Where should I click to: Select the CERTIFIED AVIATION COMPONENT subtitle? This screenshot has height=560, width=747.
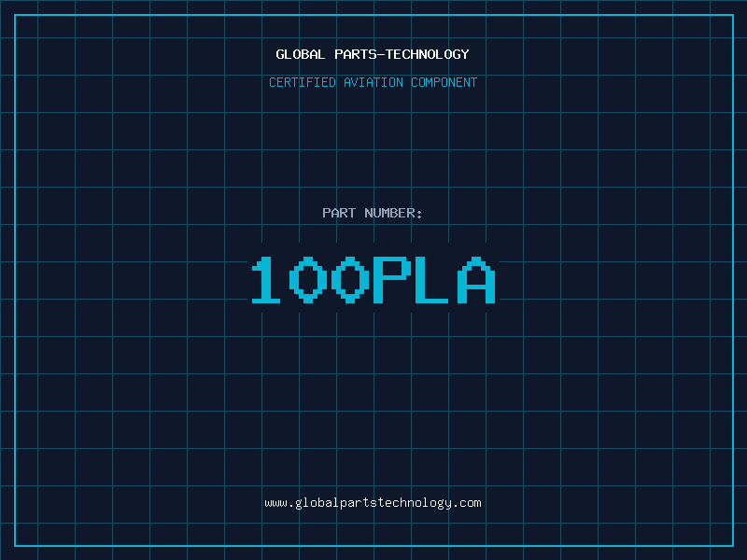pyautogui.click(x=373, y=82)
